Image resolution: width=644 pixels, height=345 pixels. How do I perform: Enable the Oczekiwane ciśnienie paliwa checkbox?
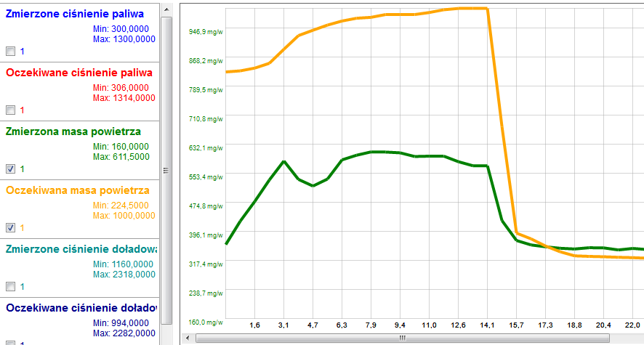(10, 110)
